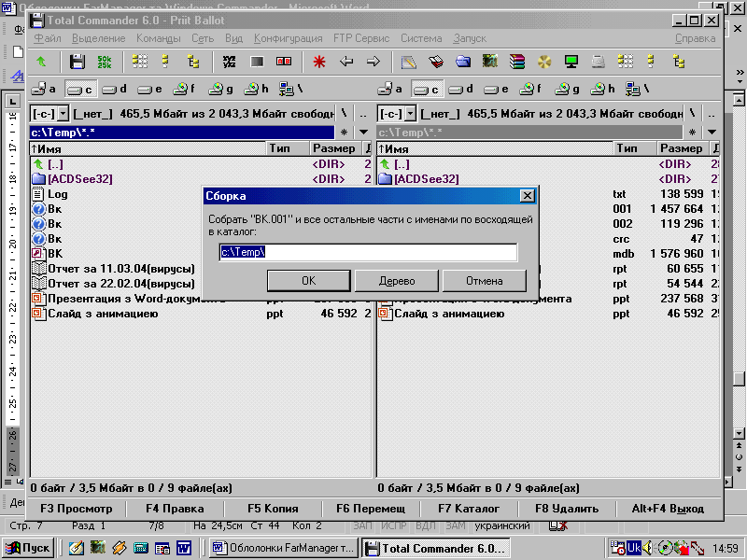Open [ACDSee32] folder in left panel
Image resolution: width=747 pixels, height=560 pixels.
79,179
